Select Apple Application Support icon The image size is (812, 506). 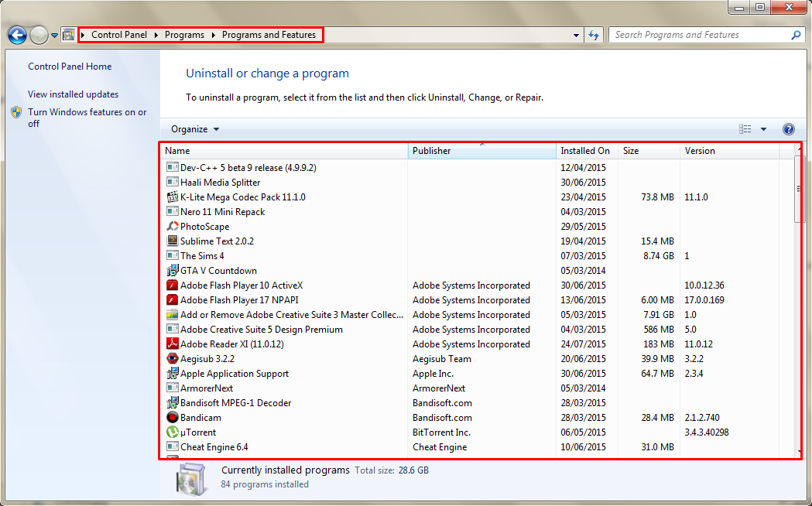click(x=173, y=373)
